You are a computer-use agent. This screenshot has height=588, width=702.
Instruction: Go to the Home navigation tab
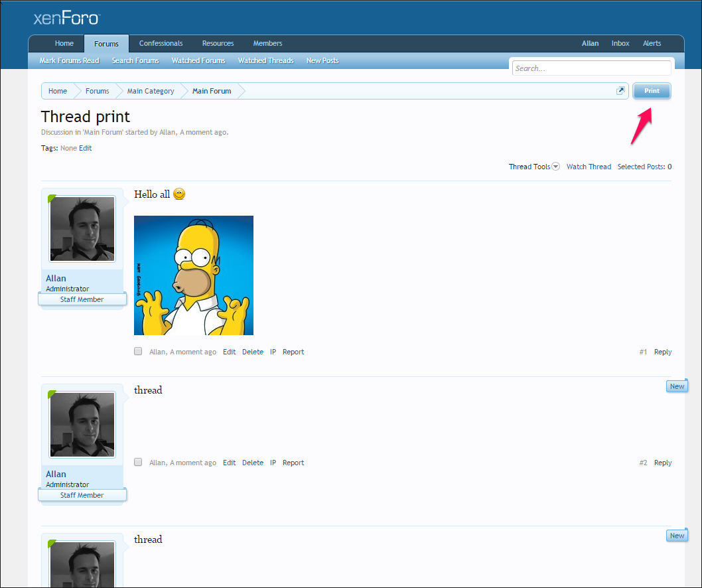pos(64,43)
